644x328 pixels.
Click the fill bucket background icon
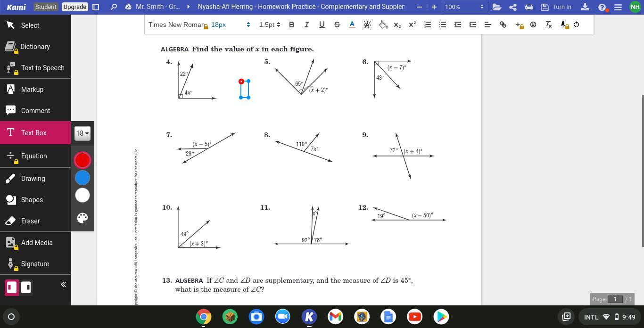tap(383, 25)
